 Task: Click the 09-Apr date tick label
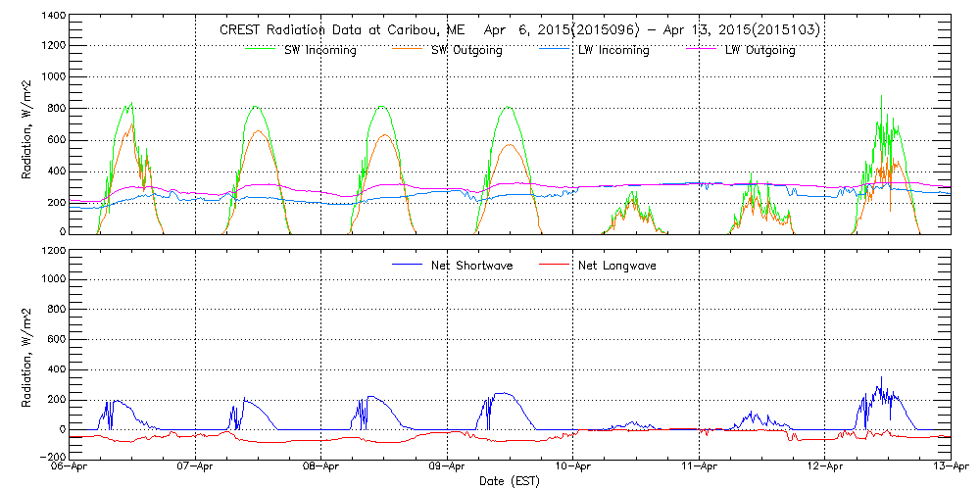(x=447, y=467)
